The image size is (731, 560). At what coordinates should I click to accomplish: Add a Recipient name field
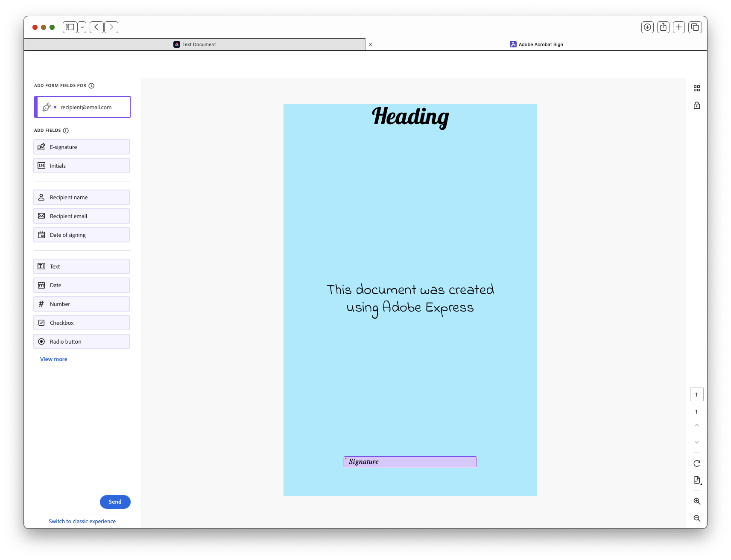click(82, 197)
